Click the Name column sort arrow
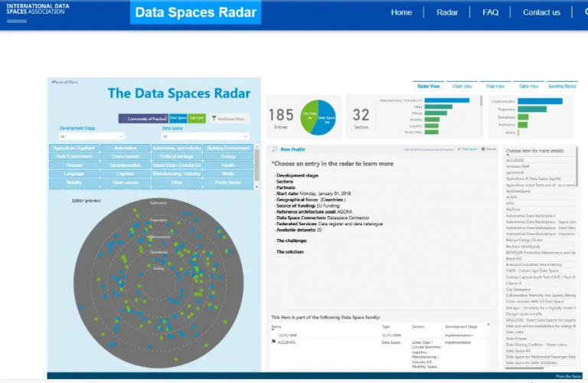 (x=273, y=329)
